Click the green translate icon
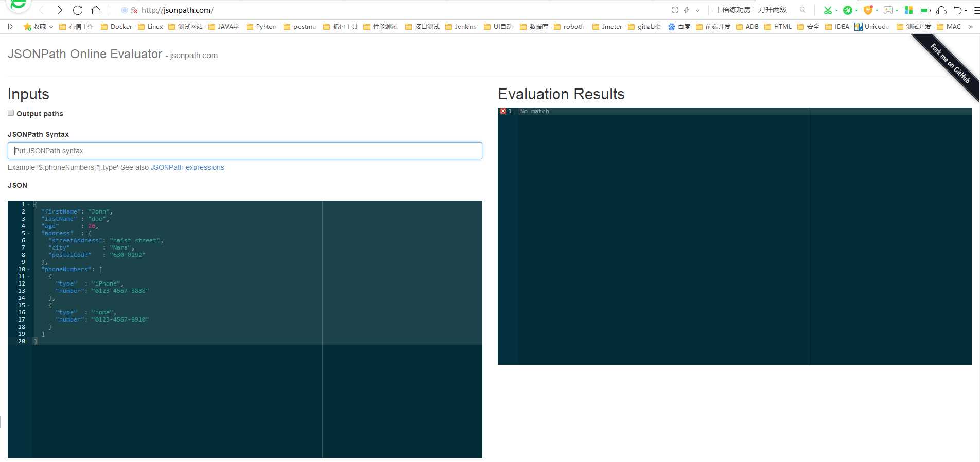The height and width of the screenshot is (462, 980). [848, 10]
